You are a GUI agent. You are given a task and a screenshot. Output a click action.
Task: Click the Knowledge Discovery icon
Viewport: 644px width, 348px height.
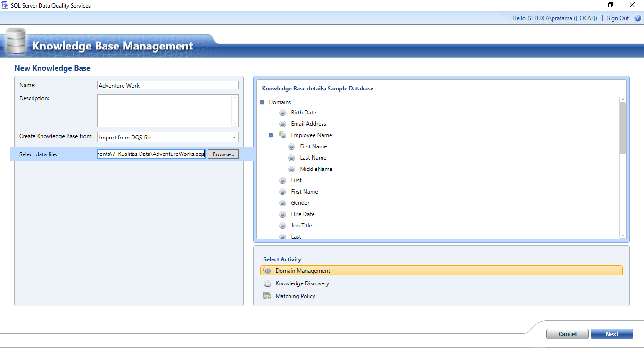(x=267, y=283)
